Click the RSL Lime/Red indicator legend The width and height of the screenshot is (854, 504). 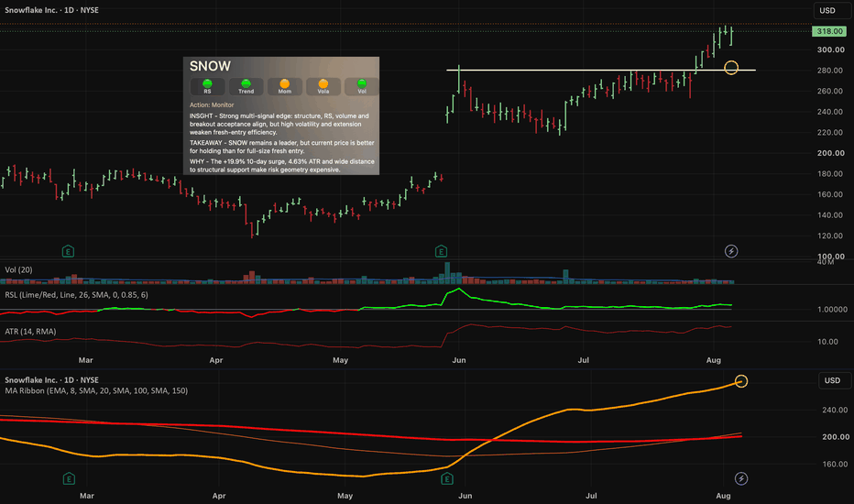[x=76, y=295]
